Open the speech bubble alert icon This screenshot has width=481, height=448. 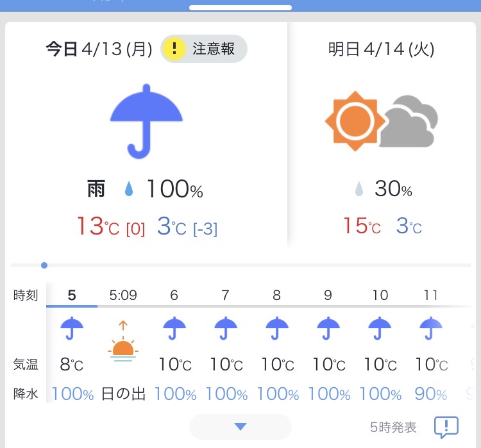(x=446, y=427)
